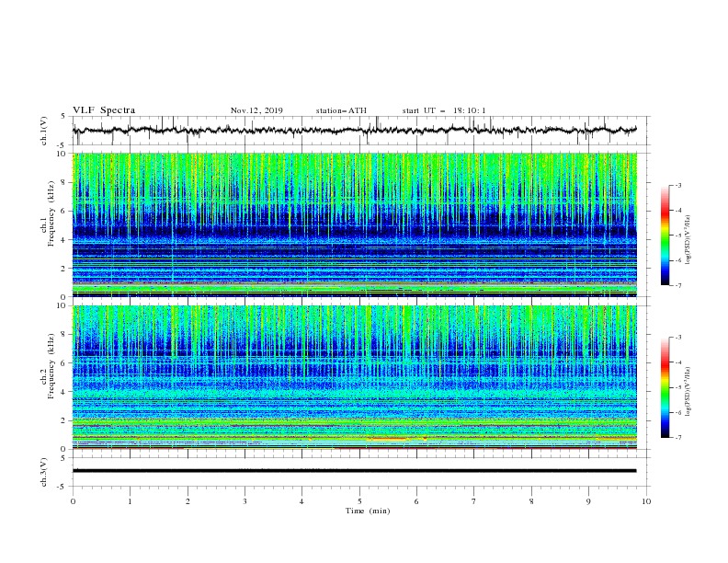Click the "3" tick on Time axis
Image resolution: width=728 pixels, height=563 pixels.
(245, 501)
